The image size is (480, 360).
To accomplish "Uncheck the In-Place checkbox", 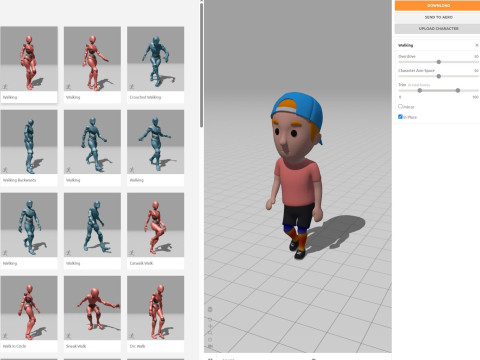I will [x=400, y=117].
